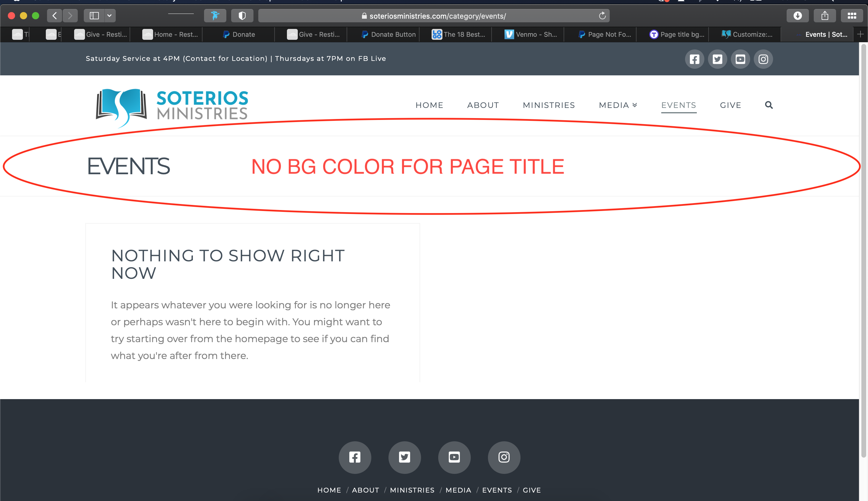The image size is (868, 501).
Task: Toggle Safari sidebar button
Action: pyautogui.click(x=94, y=16)
